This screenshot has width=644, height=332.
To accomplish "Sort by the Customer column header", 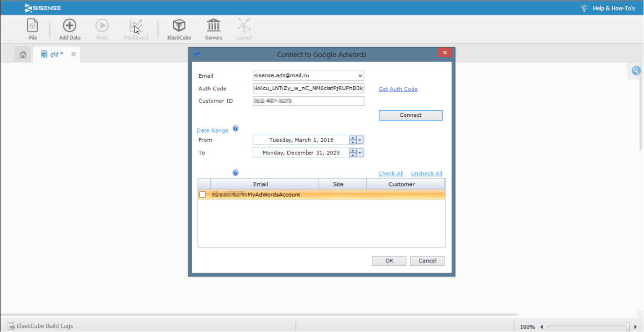I will coord(401,184).
